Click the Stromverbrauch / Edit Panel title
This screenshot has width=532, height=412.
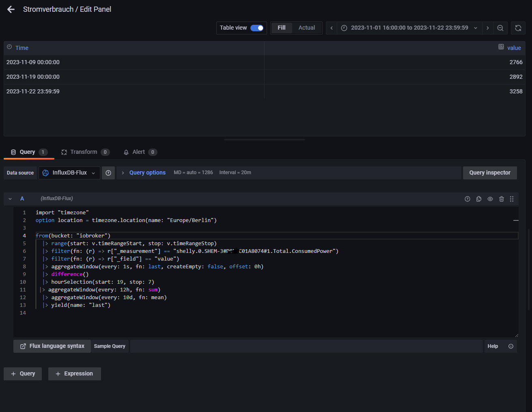(x=67, y=9)
